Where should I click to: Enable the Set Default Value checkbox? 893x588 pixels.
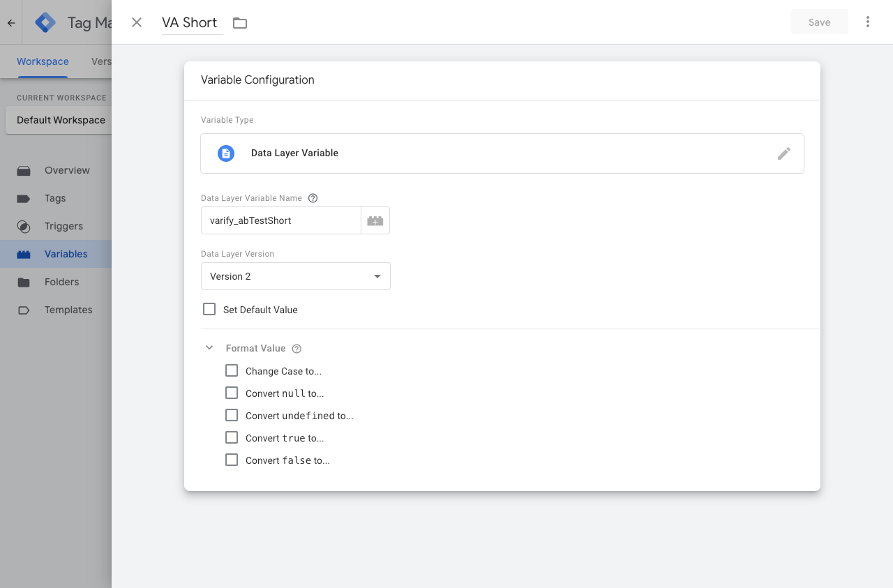(x=209, y=309)
